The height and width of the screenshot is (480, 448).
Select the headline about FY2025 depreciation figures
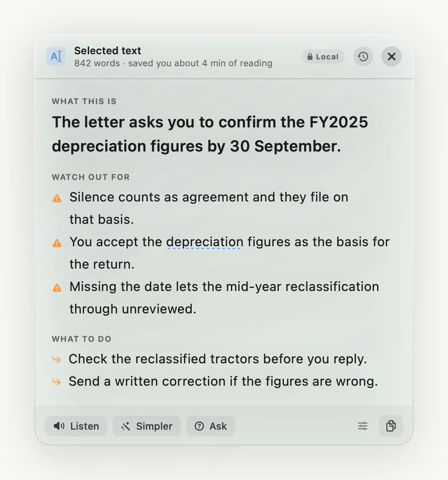tap(210, 134)
